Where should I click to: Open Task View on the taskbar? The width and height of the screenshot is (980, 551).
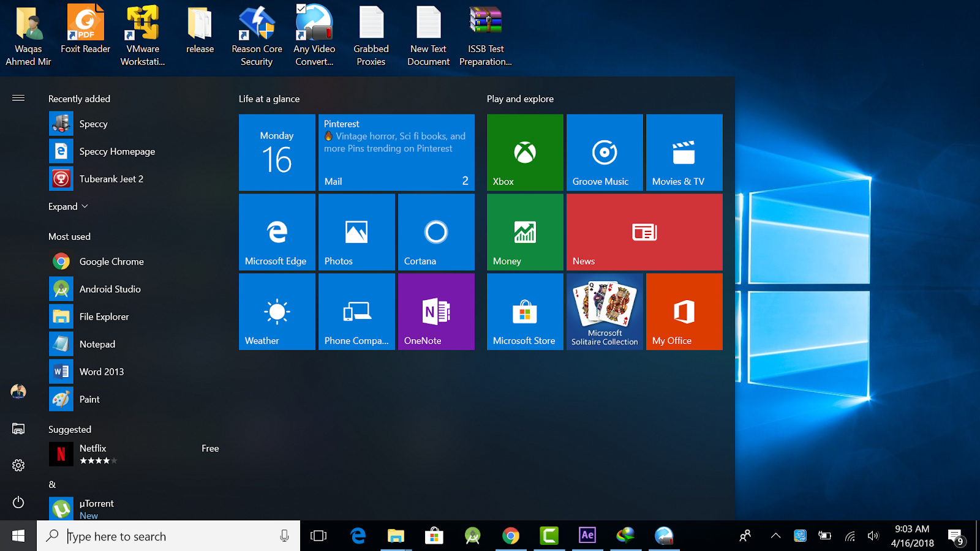(x=318, y=536)
